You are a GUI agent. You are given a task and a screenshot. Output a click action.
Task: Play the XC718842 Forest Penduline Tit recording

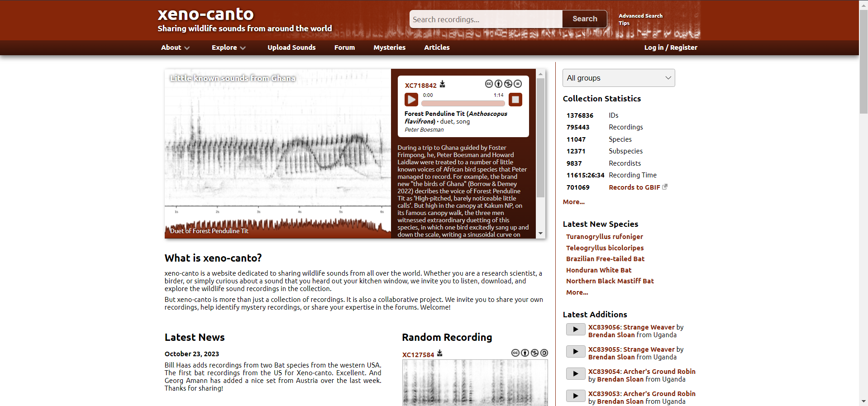411,100
